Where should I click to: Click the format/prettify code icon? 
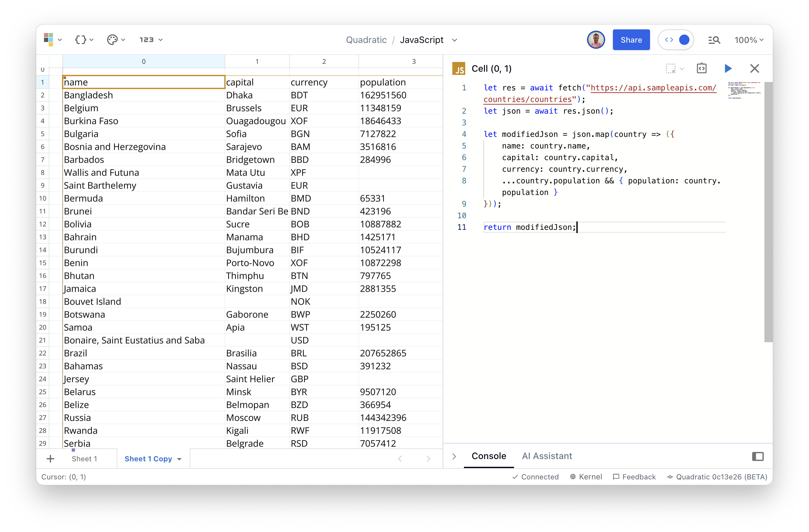tap(701, 68)
